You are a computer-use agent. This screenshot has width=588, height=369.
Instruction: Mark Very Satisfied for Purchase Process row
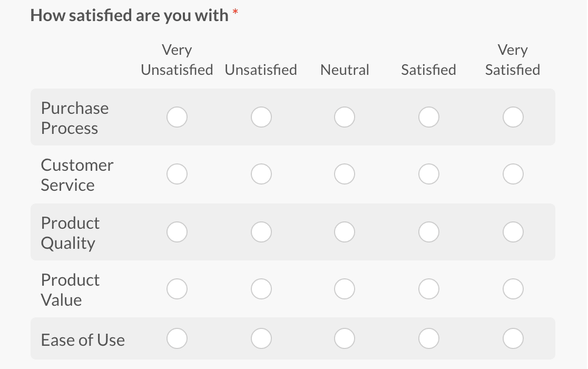click(513, 117)
